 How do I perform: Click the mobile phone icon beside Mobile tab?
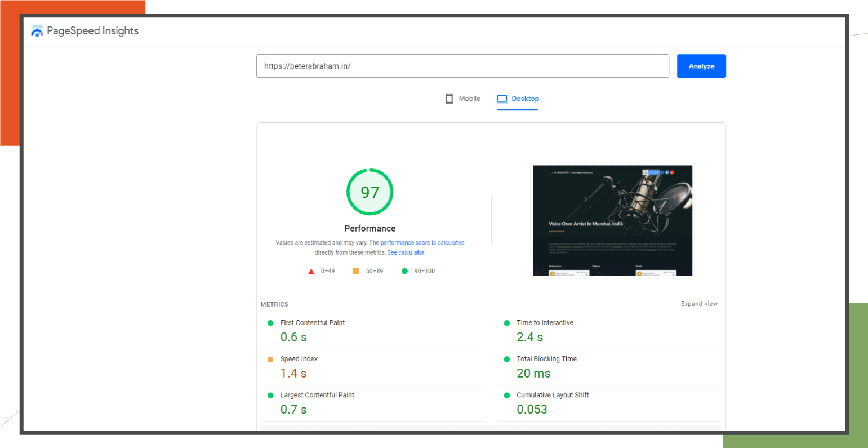pos(449,98)
